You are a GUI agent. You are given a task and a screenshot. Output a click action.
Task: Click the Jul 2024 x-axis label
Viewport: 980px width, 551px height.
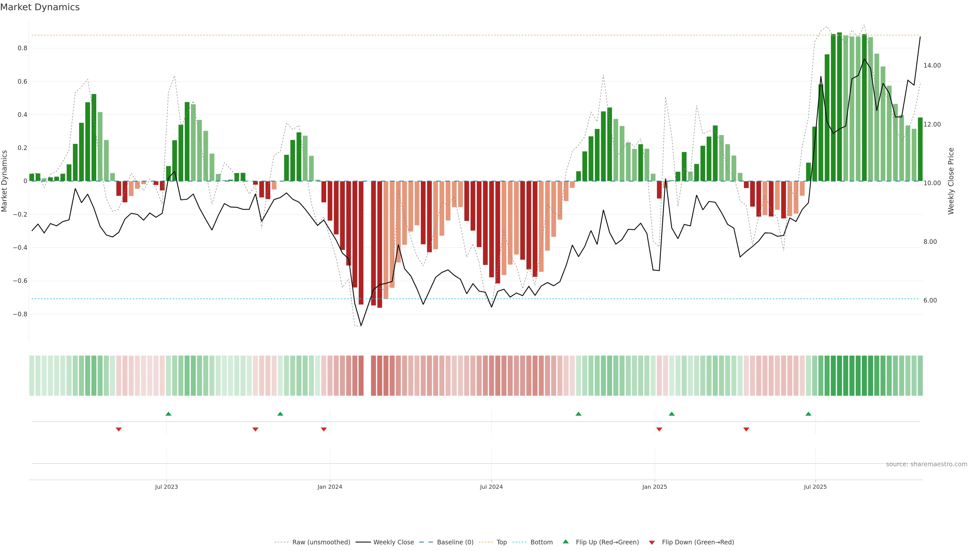pyautogui.click(x=491, y=487)
